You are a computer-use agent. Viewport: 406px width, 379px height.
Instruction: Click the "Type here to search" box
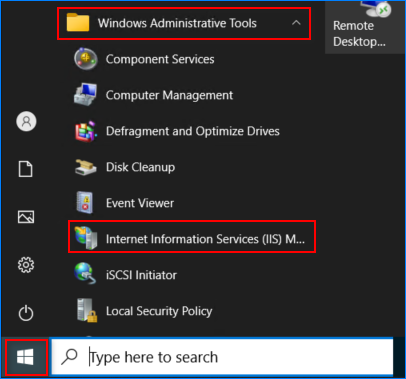tap(222, 357)
